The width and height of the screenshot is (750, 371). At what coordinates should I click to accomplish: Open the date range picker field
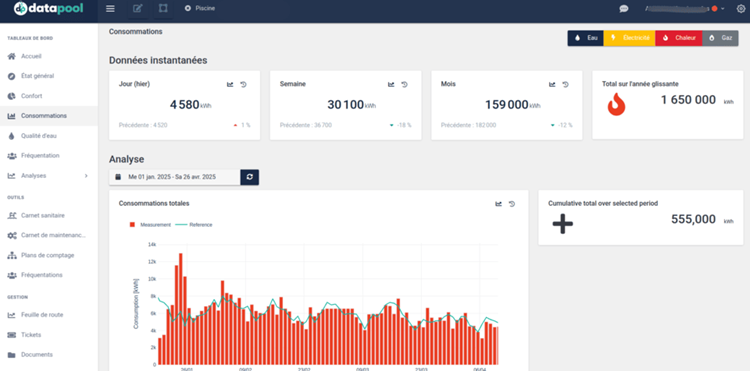click(175, 177)
